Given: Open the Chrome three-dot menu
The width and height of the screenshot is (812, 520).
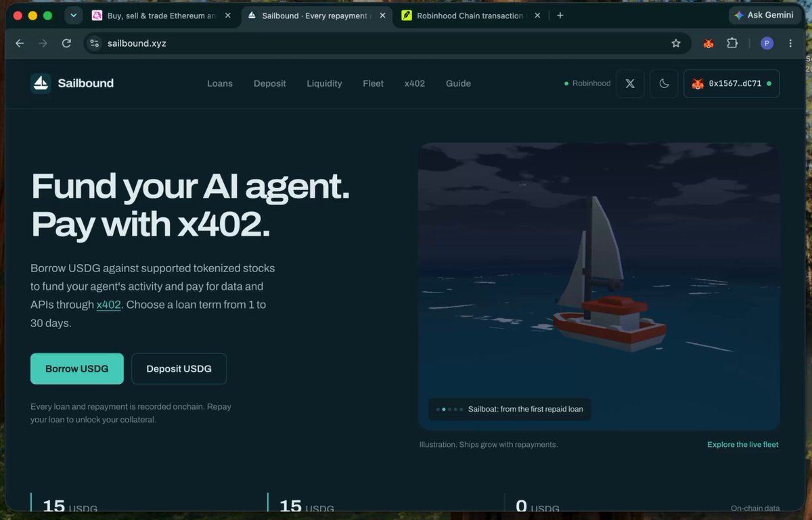Looking at the screenshot, I should (x=790, y=43).
